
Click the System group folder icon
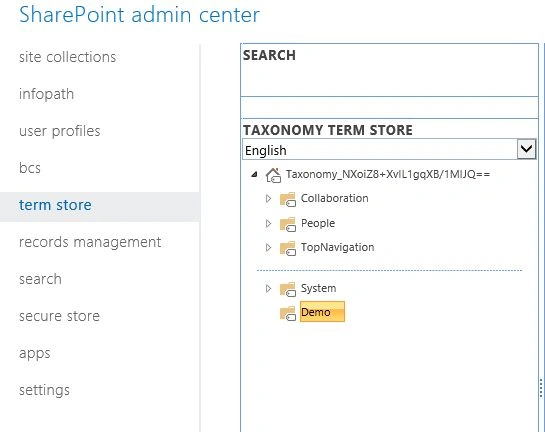[288, 289]
